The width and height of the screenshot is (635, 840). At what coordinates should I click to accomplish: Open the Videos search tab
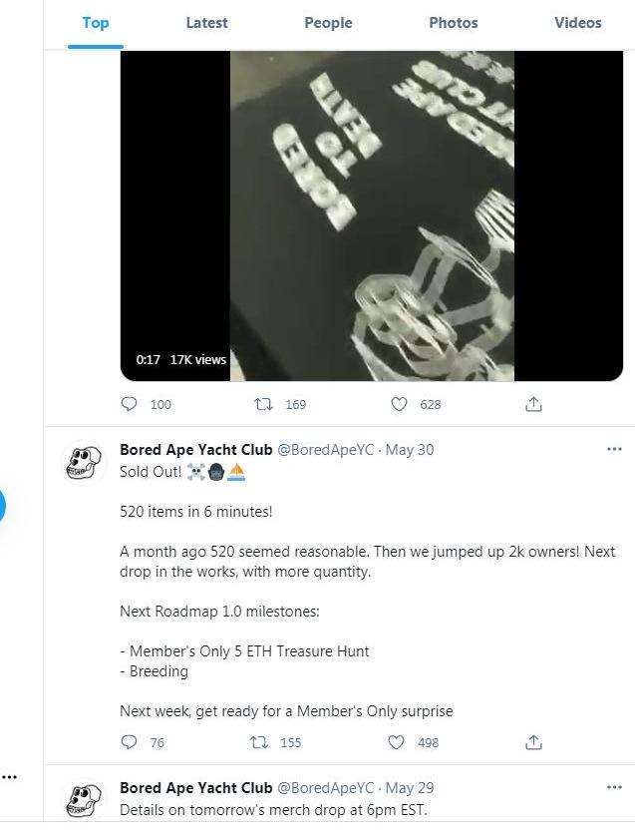point(578,23)
